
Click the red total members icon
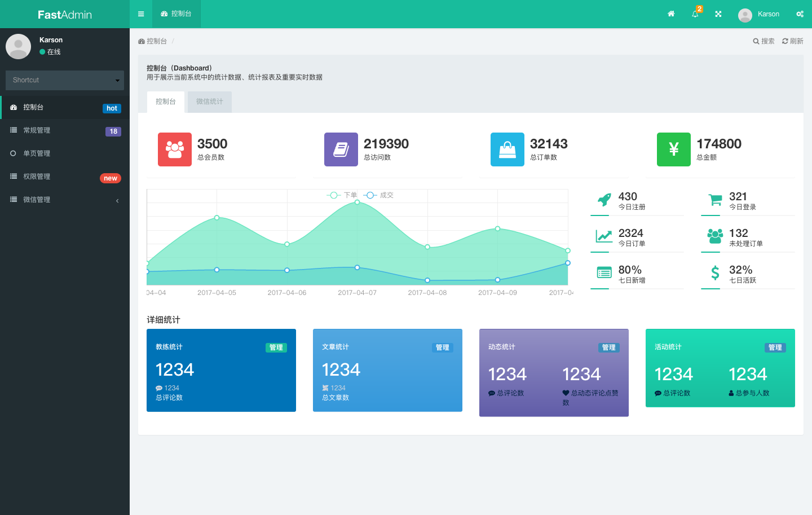pyautogui.click(x=174, y=149)
